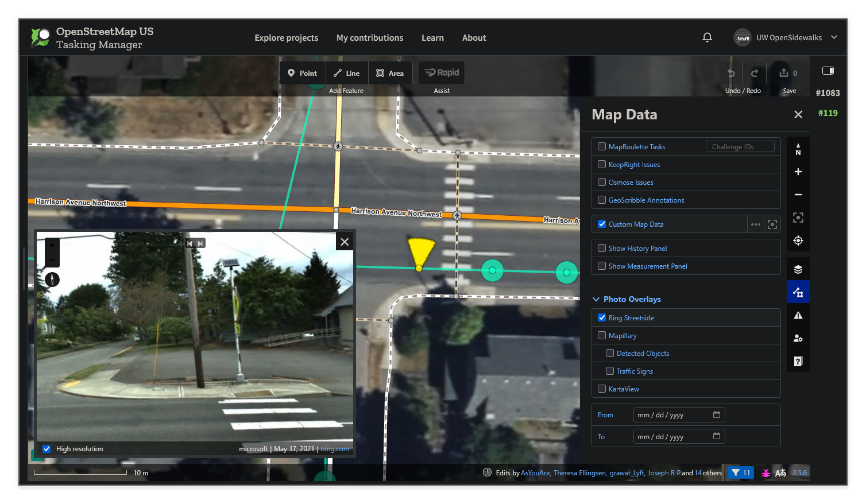Enable the Mapillary photo overlay
Screen dimensions: 866x504
tap(602, 335)
